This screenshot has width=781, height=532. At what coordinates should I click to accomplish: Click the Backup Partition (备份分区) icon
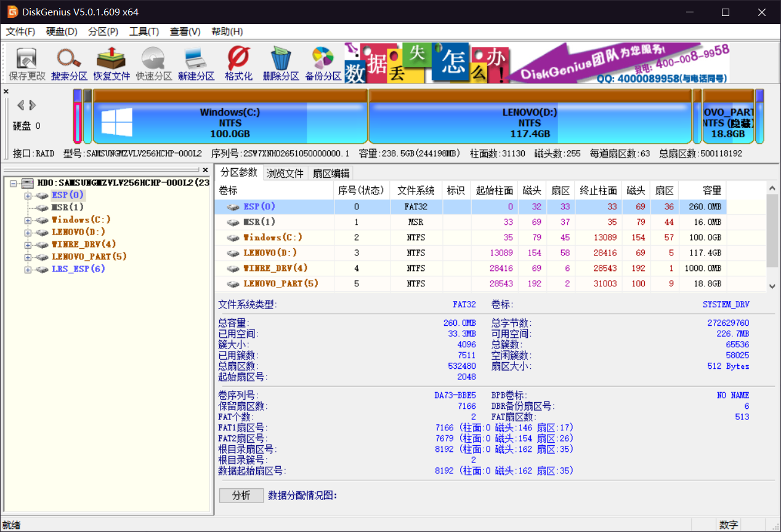[x=323, y=64]
